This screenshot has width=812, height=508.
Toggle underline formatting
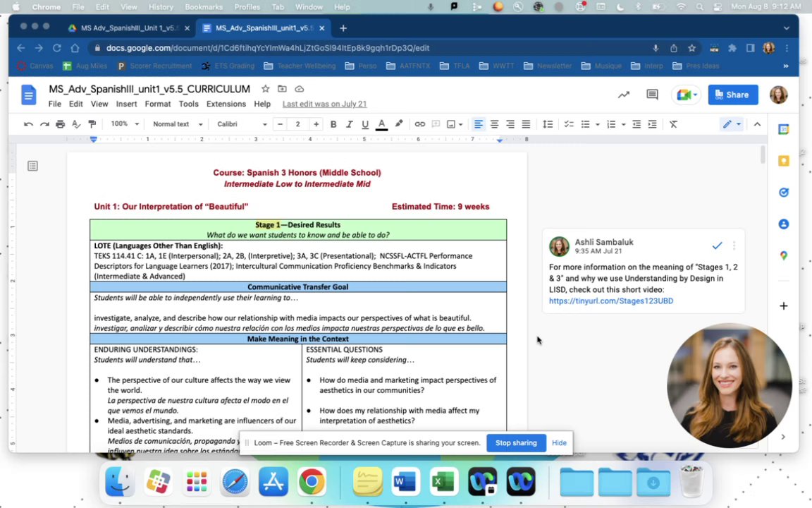(x=365, y=124)
